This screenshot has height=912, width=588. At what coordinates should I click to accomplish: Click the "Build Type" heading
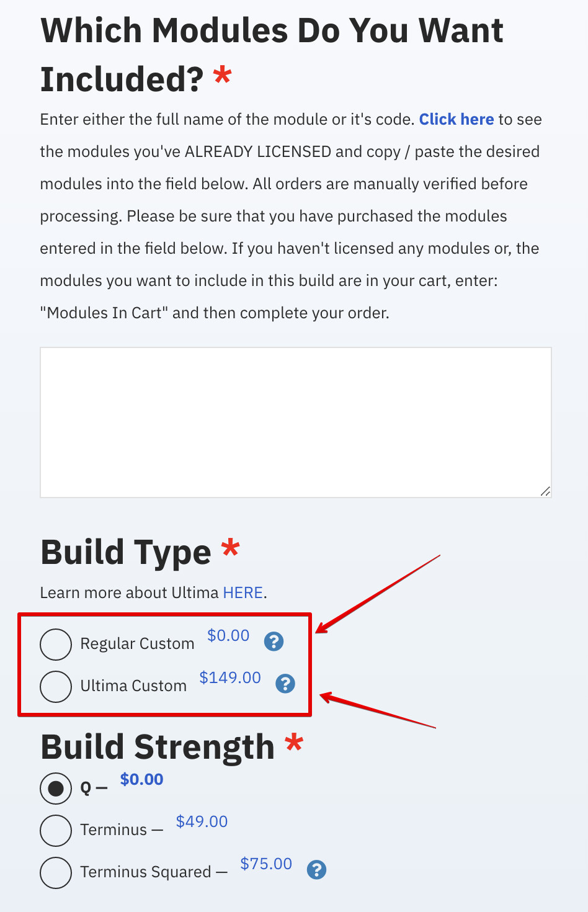[126, 552]
